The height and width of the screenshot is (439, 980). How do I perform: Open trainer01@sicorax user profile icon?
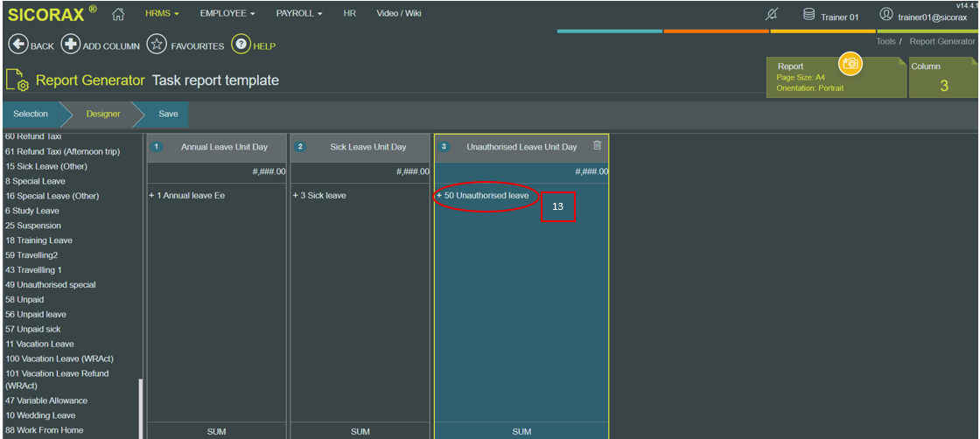pyautogui.click(x=885, y=14)
